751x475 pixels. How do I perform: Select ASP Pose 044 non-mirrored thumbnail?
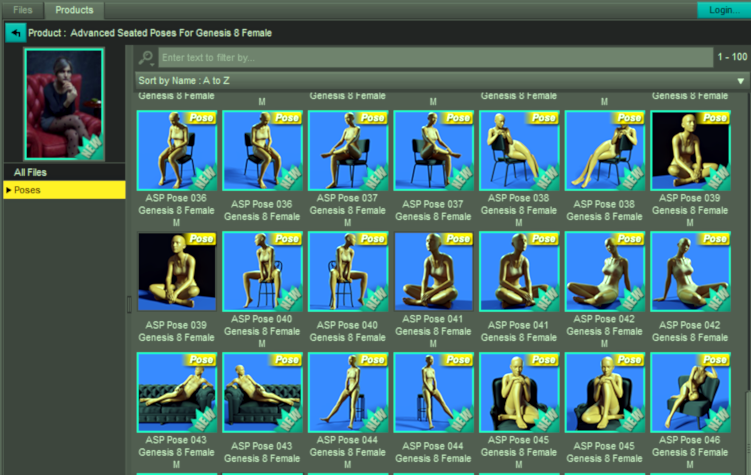(x=433, y=393)
